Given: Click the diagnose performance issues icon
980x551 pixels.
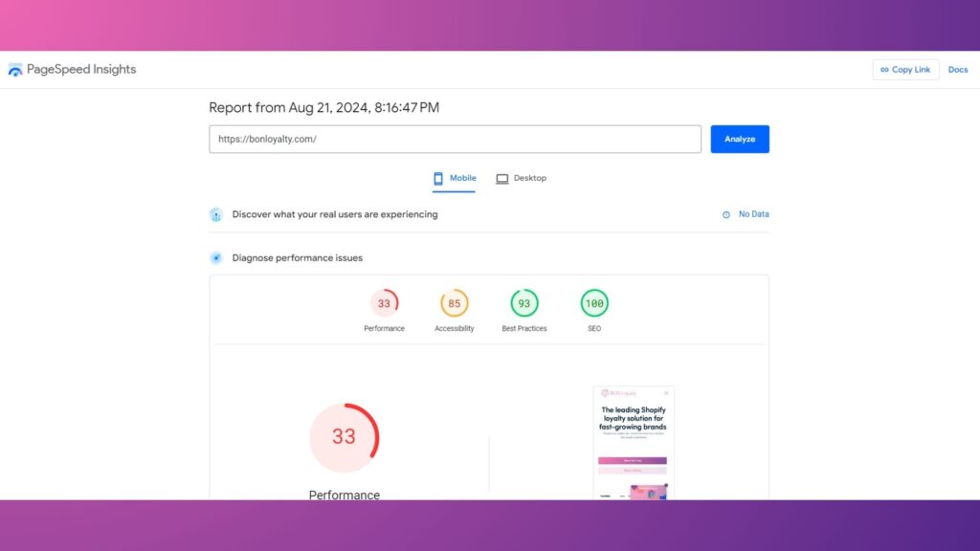Looking at the screenshot, I should click(216, 257).
